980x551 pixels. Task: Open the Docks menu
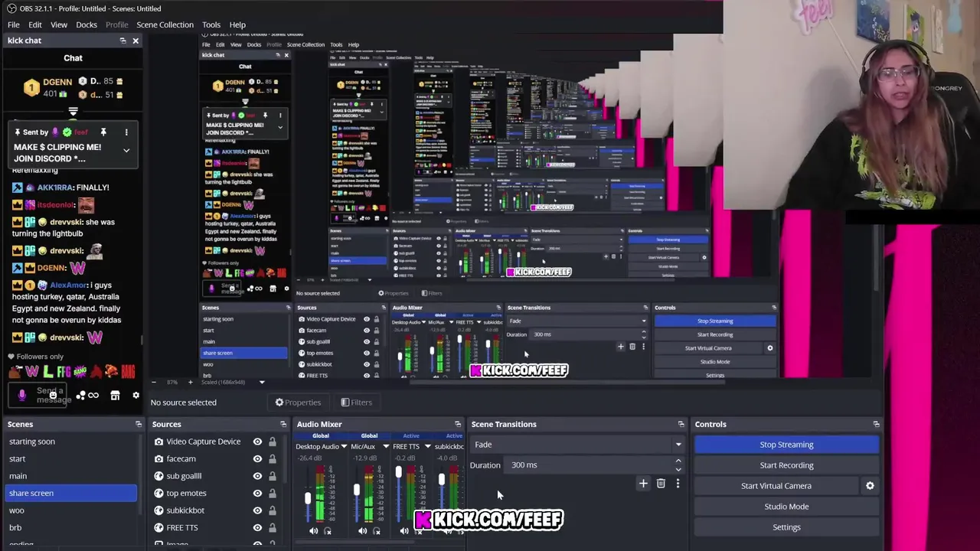87,24
